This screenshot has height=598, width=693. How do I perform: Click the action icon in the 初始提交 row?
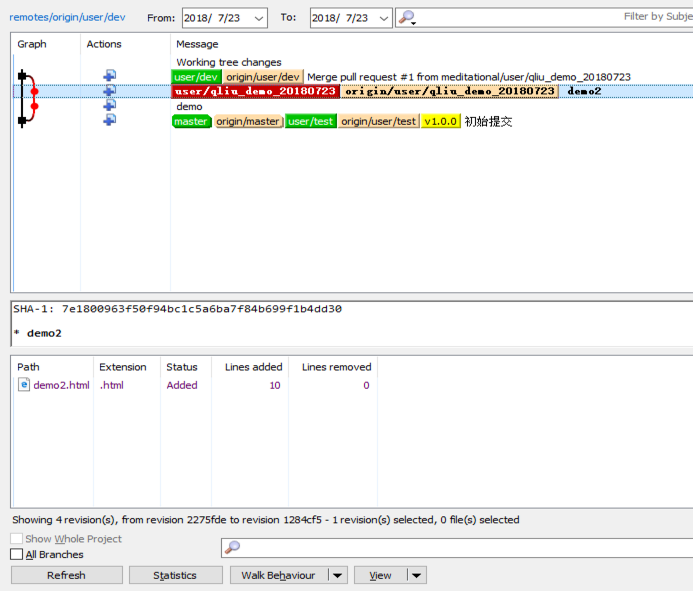pyautogui.click(x=109, y=120)
